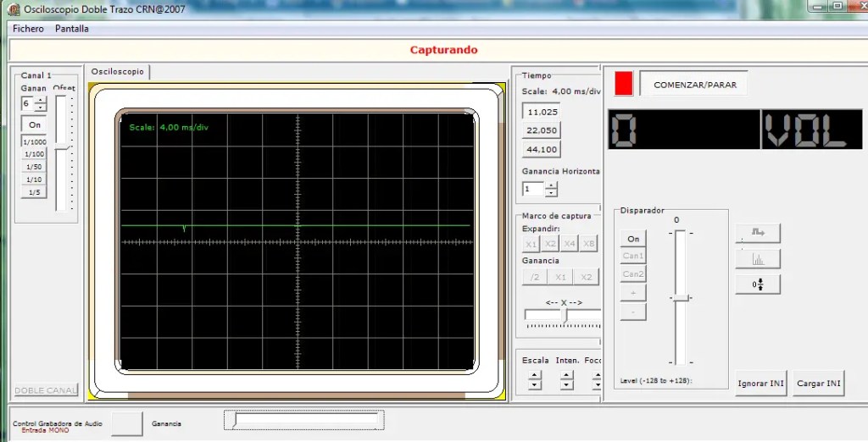Click the Cargar INI button

[x=820, y=384]
